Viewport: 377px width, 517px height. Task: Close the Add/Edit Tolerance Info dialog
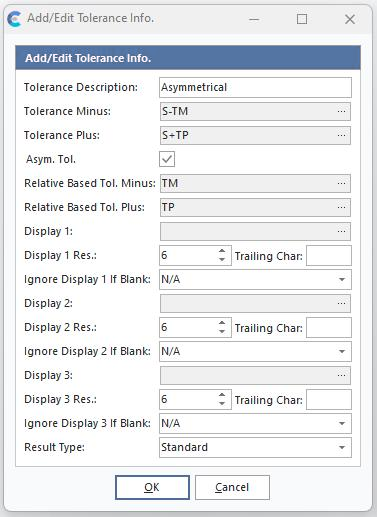point(350,19)
